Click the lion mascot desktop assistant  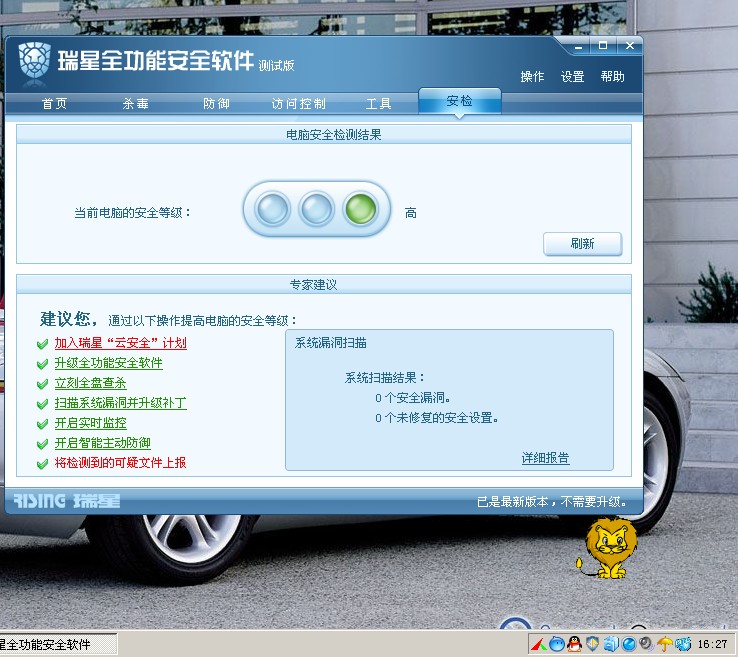[609, 549]
